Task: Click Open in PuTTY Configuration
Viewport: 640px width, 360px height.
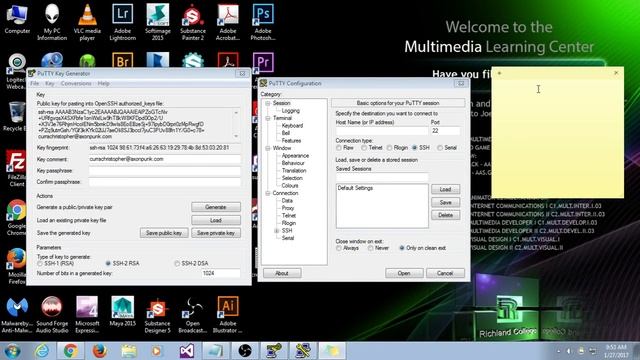Action: point(404,273)
